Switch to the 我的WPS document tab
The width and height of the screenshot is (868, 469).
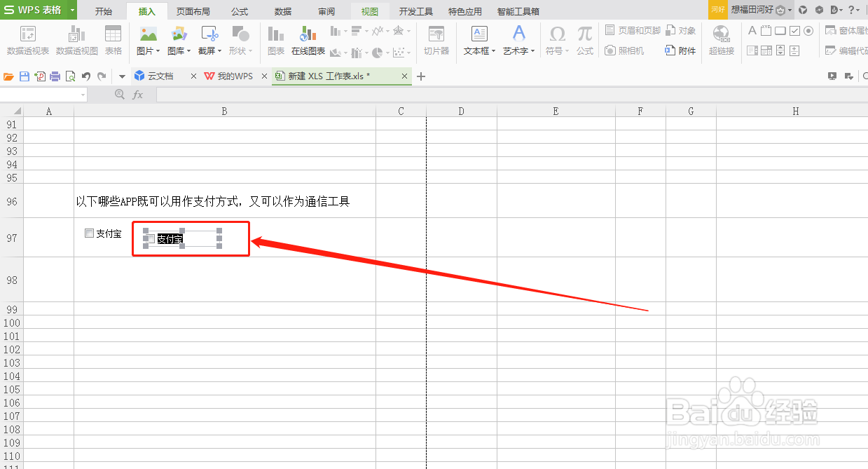click(x=228, y=76)
